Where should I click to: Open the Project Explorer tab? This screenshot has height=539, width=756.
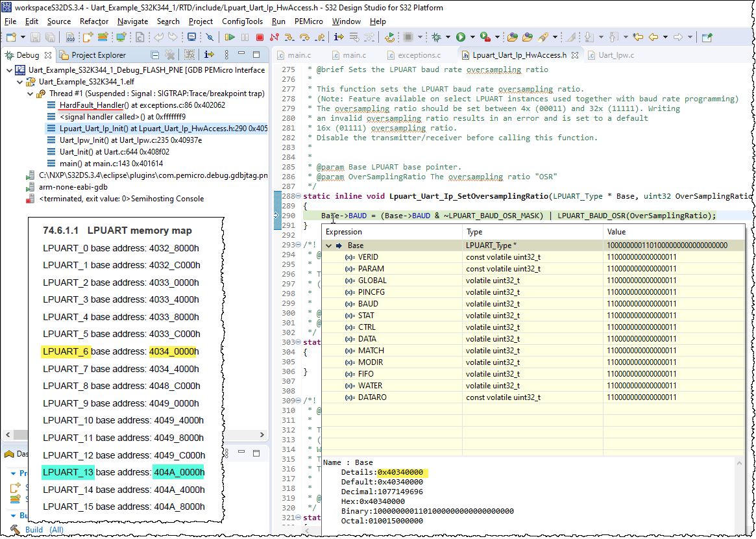[98, 55]
